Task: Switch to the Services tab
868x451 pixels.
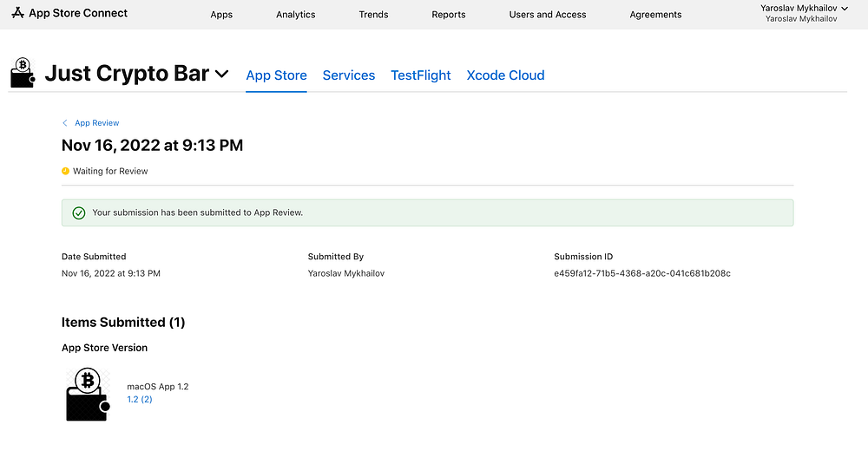Action: (349, 75)
